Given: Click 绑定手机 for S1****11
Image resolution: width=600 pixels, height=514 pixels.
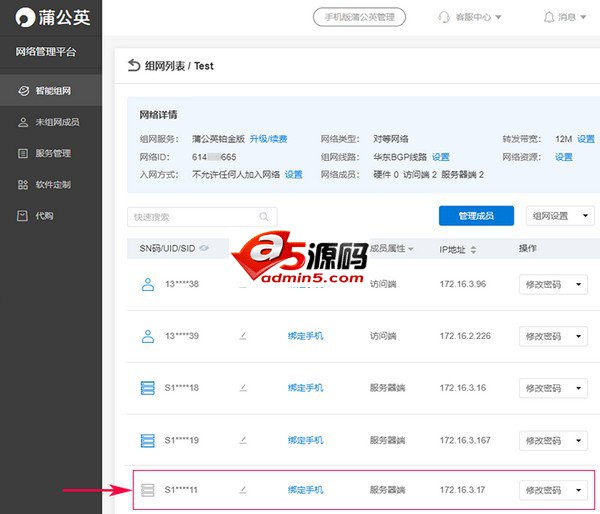Looking at the screenshot, I should coord(305,490).
